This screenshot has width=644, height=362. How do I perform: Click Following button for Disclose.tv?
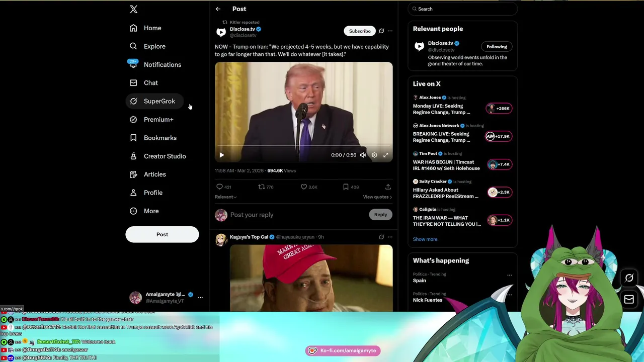click(x=497, y=47)
